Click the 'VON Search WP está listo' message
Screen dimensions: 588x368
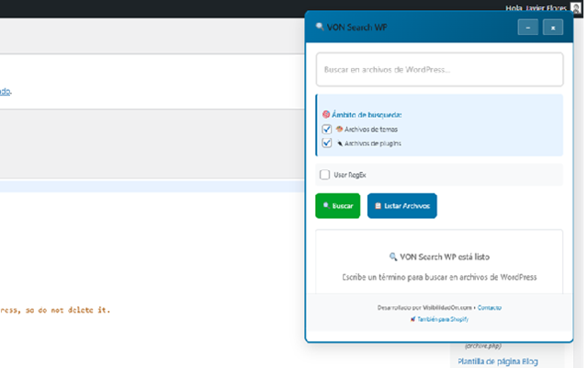pos(439,257)
